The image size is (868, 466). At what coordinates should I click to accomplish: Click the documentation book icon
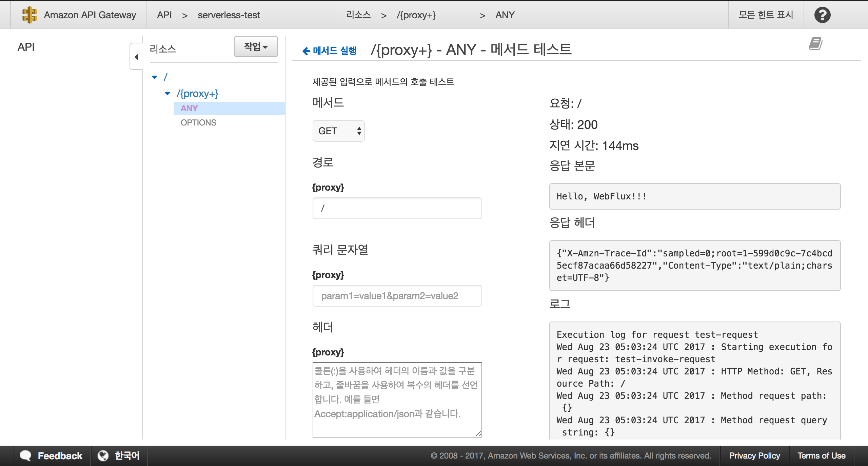[x=815, y=44]
